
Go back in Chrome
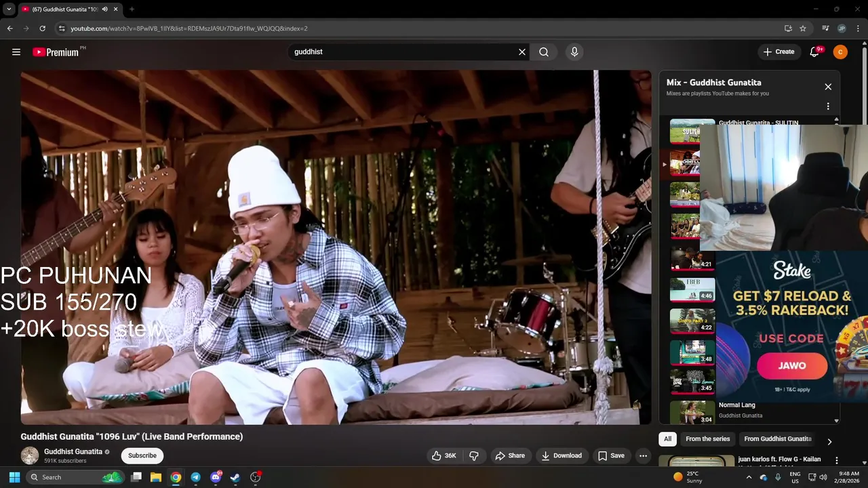10,28
